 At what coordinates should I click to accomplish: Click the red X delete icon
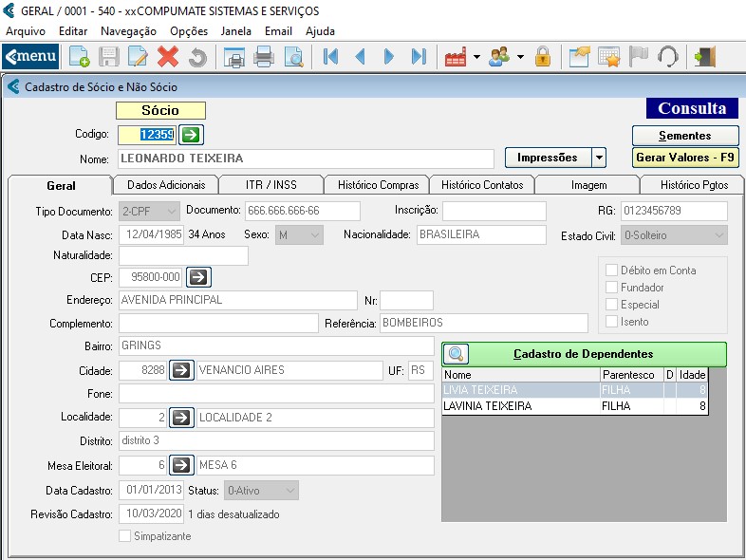(168, 57)
